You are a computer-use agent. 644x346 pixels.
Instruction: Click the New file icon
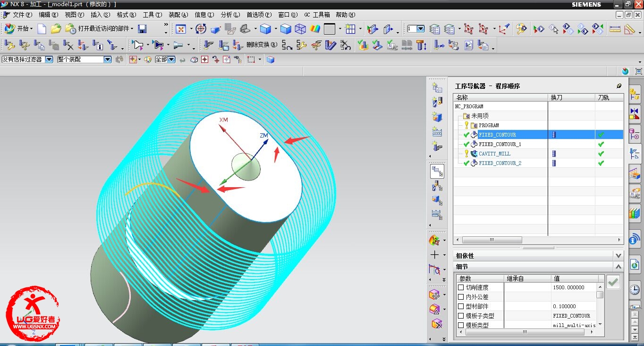pyautogui.click(x=42, y=29)
